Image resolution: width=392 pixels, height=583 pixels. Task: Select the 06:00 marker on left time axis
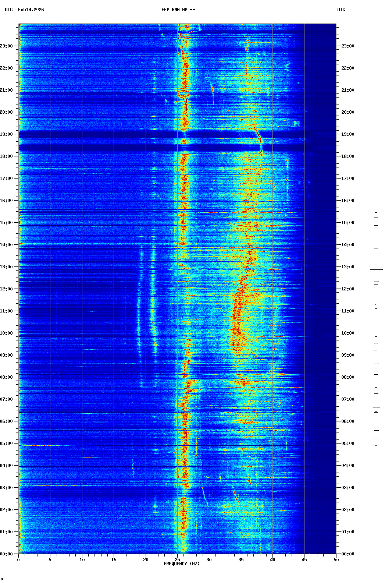coord(7,421)
